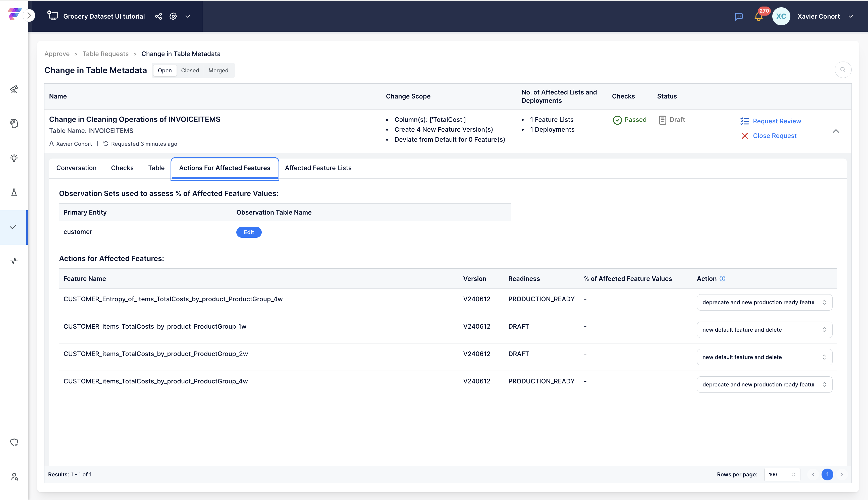Viewport: 868px width, 500px height.
Task: Open the flask experiment sidebar icon
Action: click(x=14, y=192)
